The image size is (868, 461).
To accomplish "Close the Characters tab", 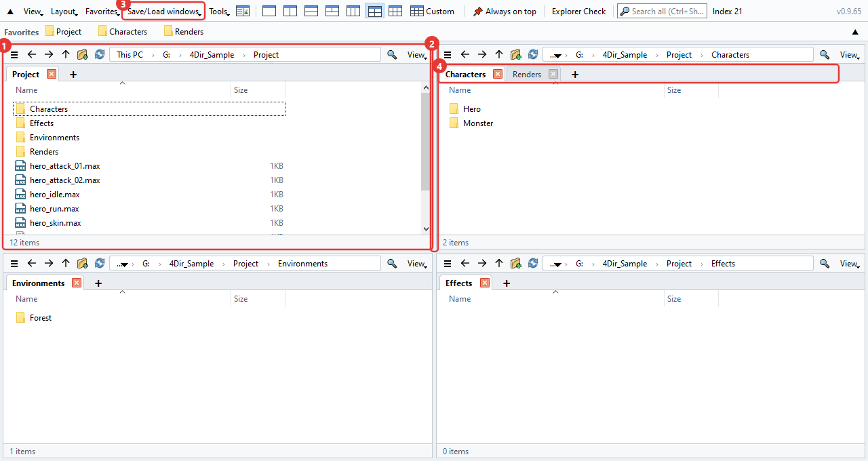I will (x=498, y=75).
